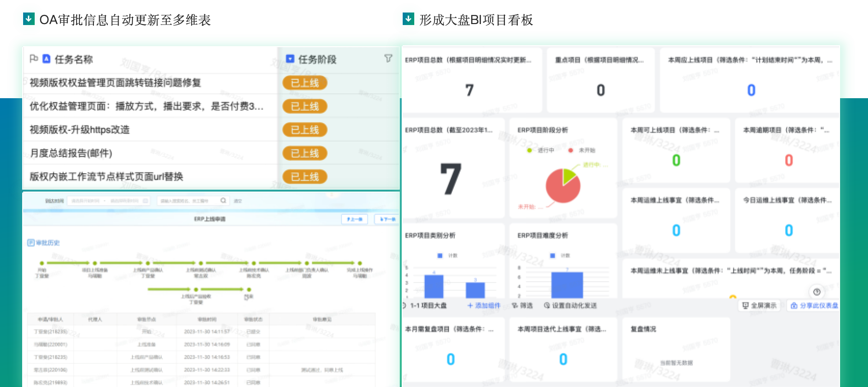Image resolution: width=868 pixels, height=387 pixels.
Task: Open the filter icon in 任务阶段 column header
Action: pyautogui.click(x=388, y=58)
